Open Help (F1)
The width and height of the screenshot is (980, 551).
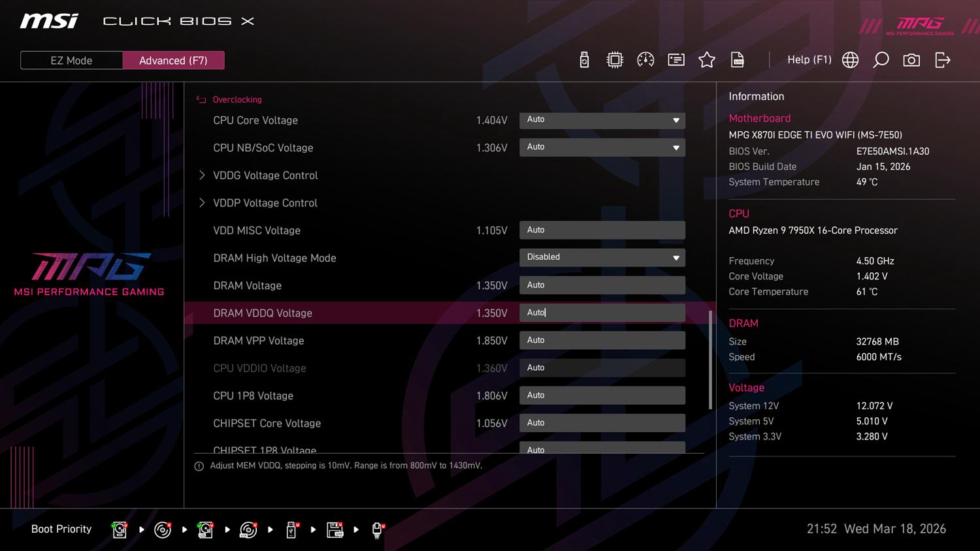pyautogui.click(x=809, y=60)
